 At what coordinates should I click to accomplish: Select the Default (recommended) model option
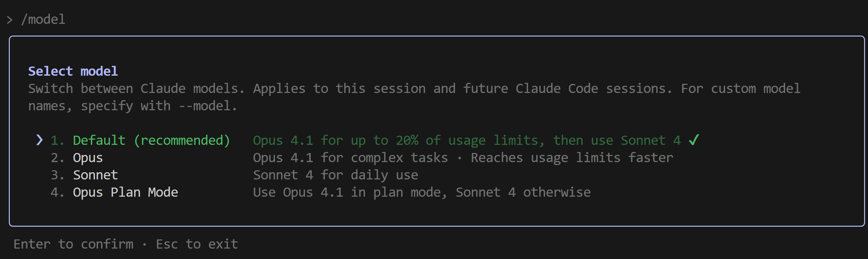(151, 140)
